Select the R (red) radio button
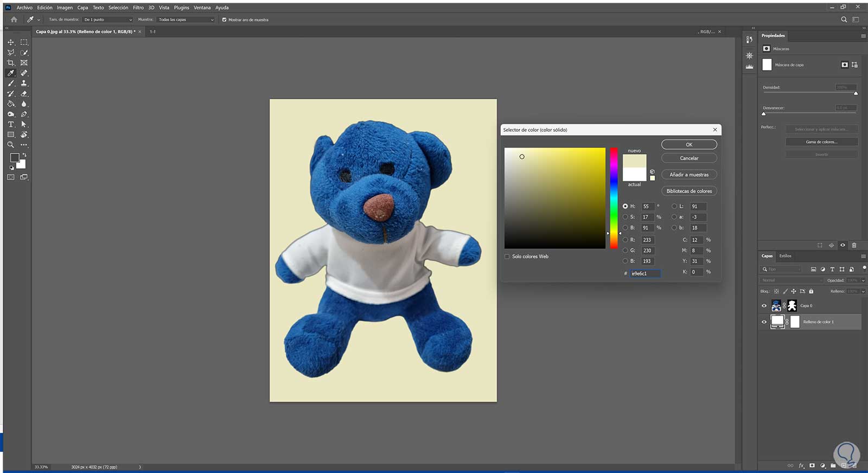Viewport: 868px width, 473px height. tap(625, 240)
